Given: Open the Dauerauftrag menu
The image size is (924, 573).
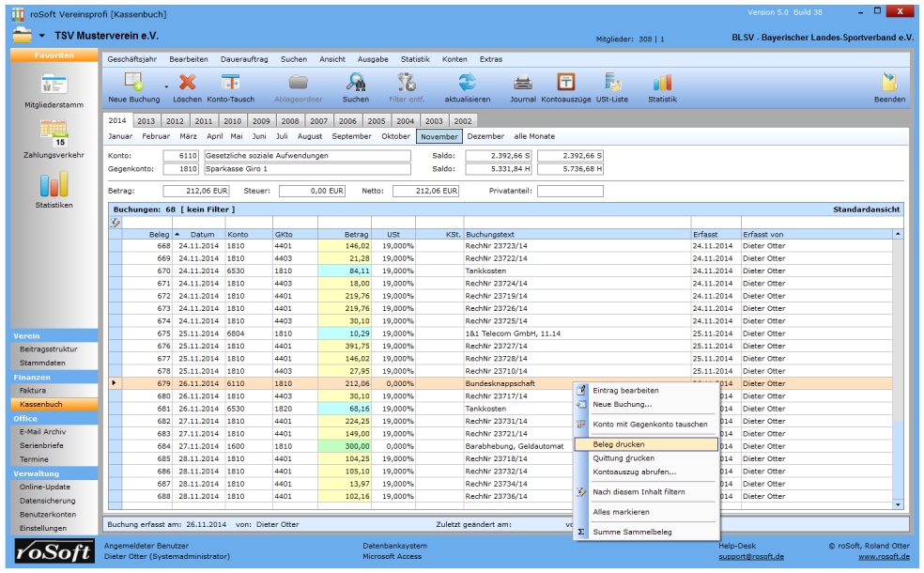Looking at the screenshot, I should point(243,59).
